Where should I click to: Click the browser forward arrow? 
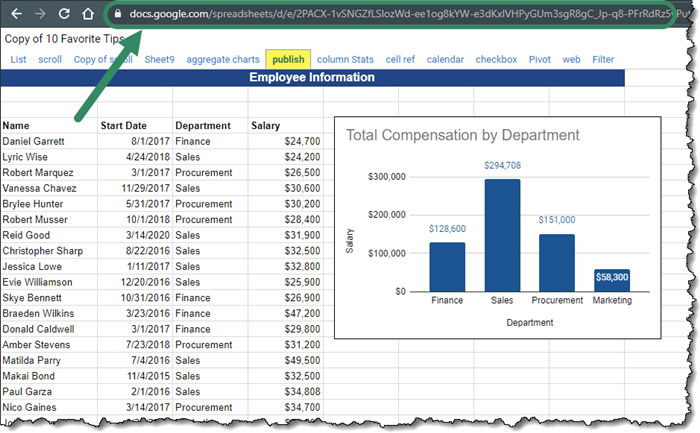[x=40, y=15]
